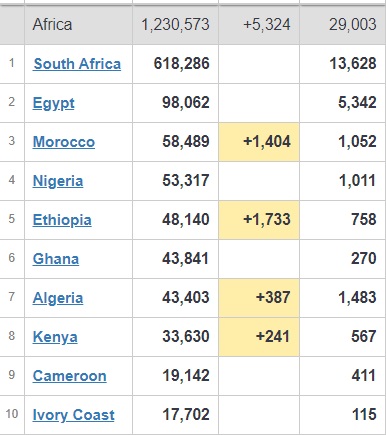Click Africa's +5,324 new cases total
386x435 pixels.
tap(267, 25)
